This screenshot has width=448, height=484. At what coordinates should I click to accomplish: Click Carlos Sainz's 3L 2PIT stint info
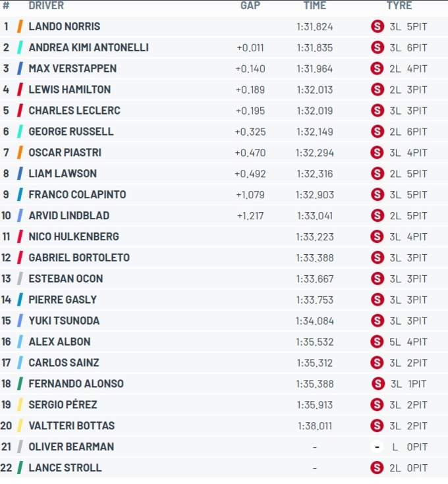click(x=408, y=363)
